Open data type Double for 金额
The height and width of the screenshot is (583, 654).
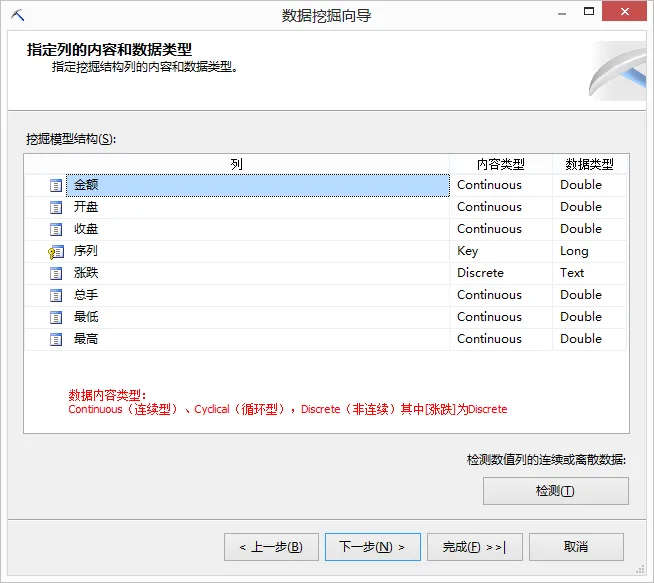[589, 185]
